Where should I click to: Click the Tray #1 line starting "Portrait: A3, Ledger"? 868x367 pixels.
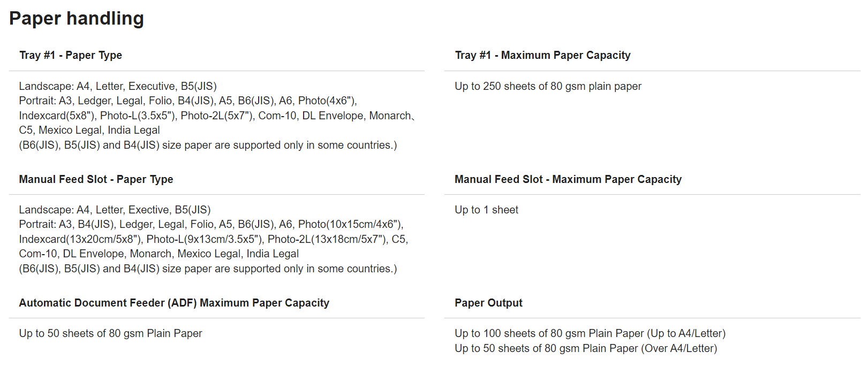point(188,101)
